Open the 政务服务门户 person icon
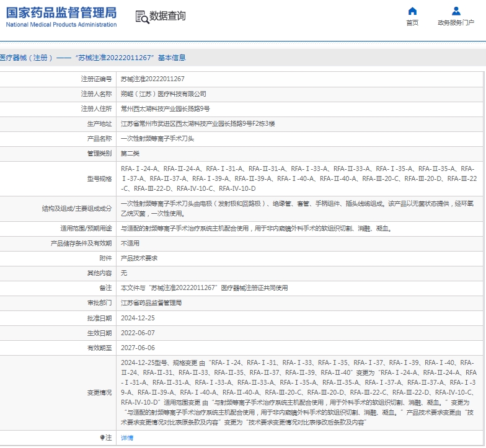The height and width of the screenshot is (448, 486). [x=456, y=11]
